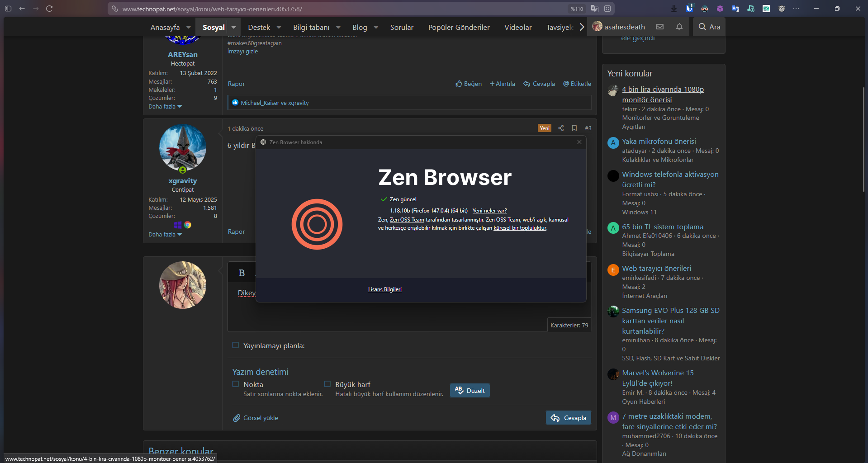Open the Ara search button
The image size is (868, 463).
tap(709, 27)
